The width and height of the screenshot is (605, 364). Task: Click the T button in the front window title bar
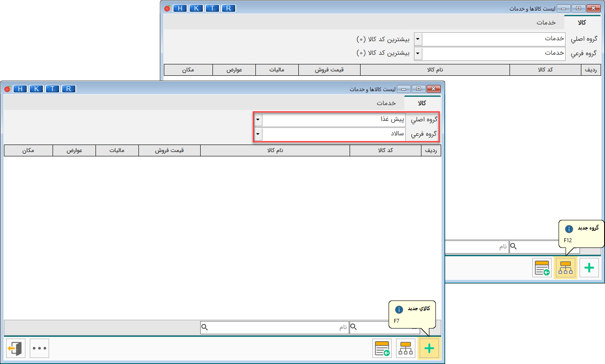click(53, 89)
